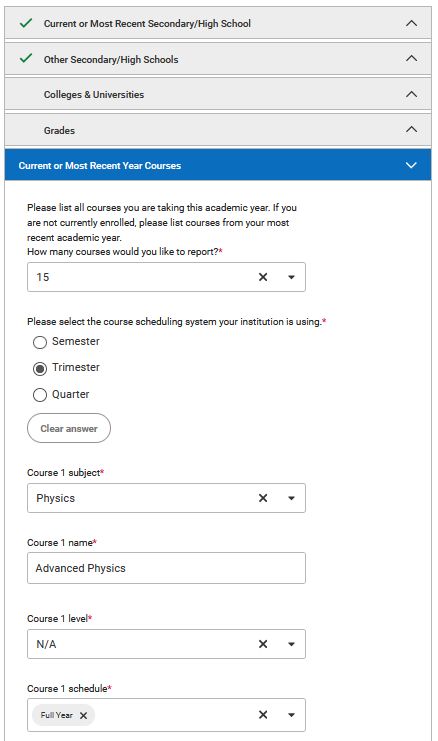Open the Course 1 schedule dropdown arrow
The image size is (438, 741).
pyautogui.click(x=292, y=715)
